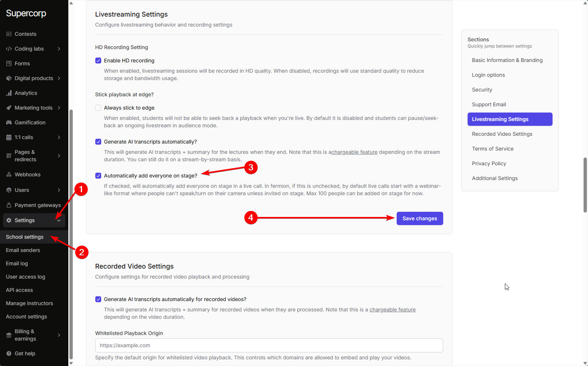Click the Webhooks icon in sidebar

click(x=9, y=175)
